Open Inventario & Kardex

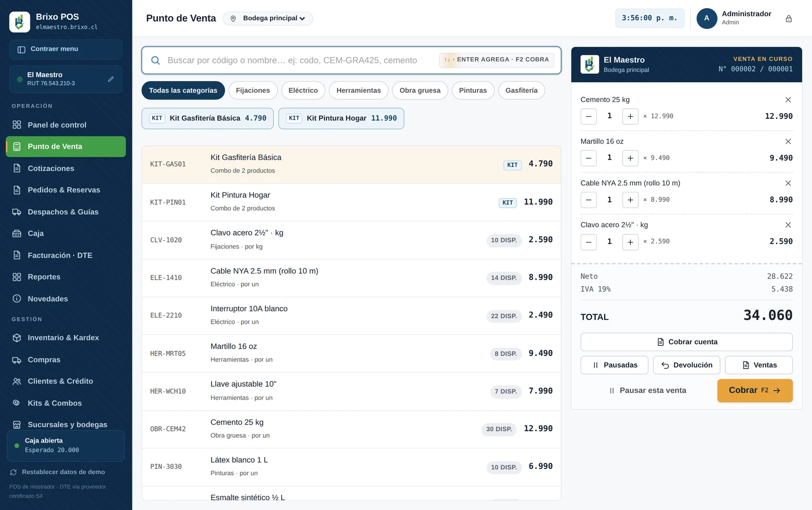coord(65,338)
